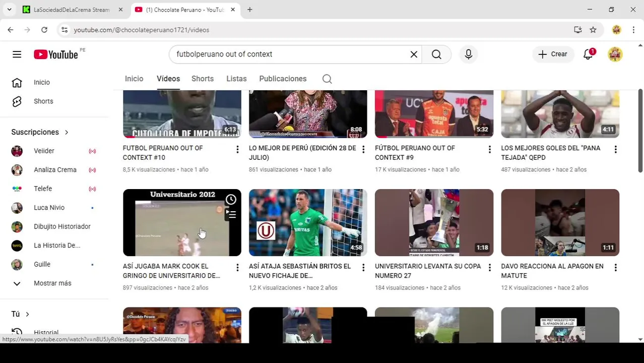Open title FUTBOL PERUANO OUT OF CONTEXT #10
Viewport: 644px width, 363px height.
coord(163,153)
